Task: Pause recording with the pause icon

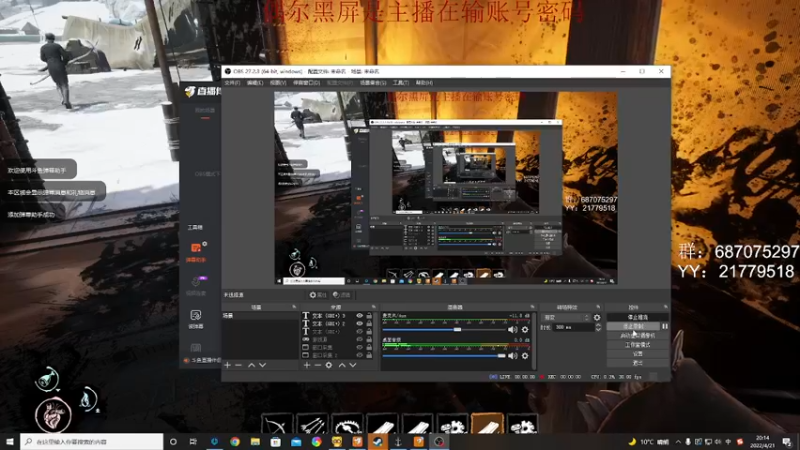Action: tap(665, 326)
